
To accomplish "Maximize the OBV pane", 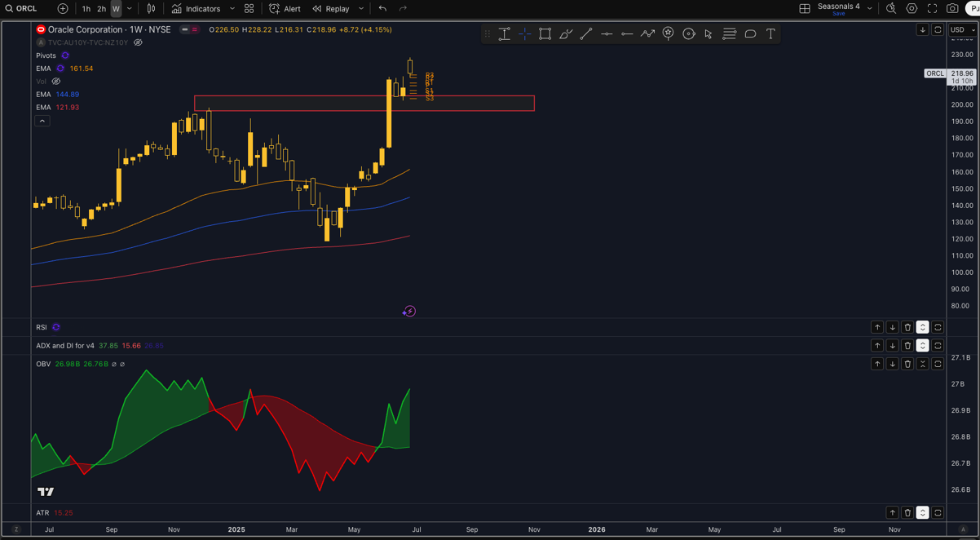I will [x=938, y=364].
